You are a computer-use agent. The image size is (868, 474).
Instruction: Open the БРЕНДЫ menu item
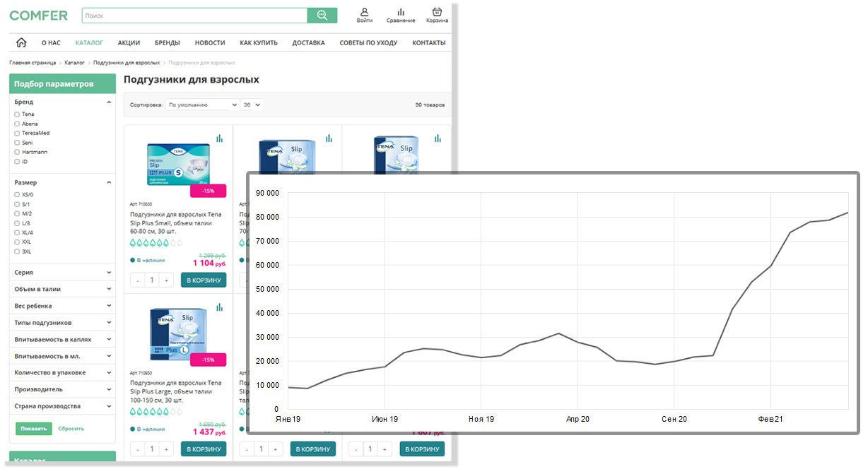click(x=168, y=43)
